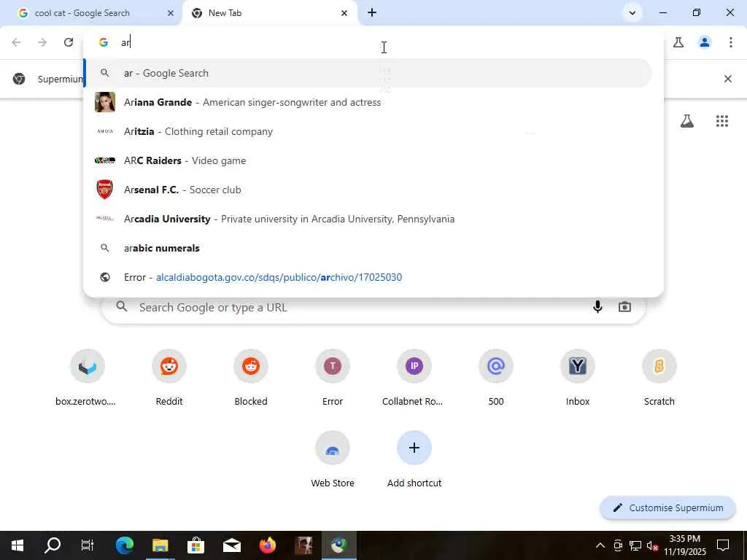Open the Blocked shortcut tile

[x=251, y=377]
